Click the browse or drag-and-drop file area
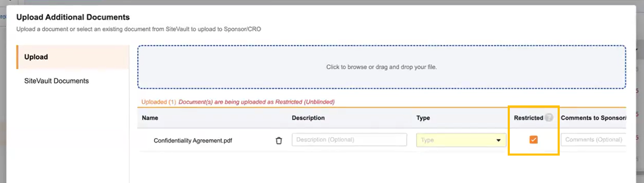644x183 pixels. pyautogui.click(x=381, y=67)
